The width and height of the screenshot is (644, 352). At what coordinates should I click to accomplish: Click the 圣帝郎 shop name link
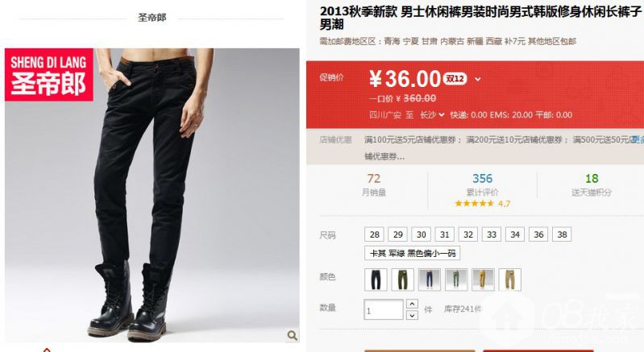152,18
